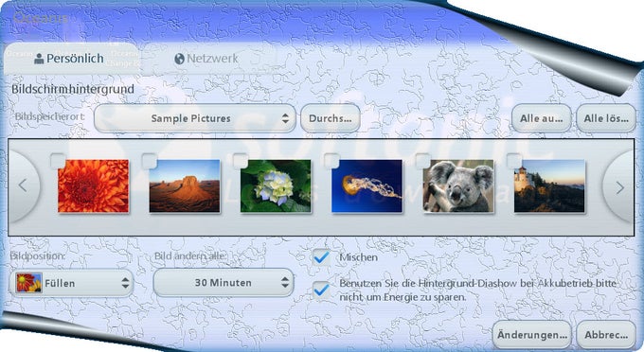Click the flower preview icon in Füllen box

pyautogui.click(x=28, y=283)
